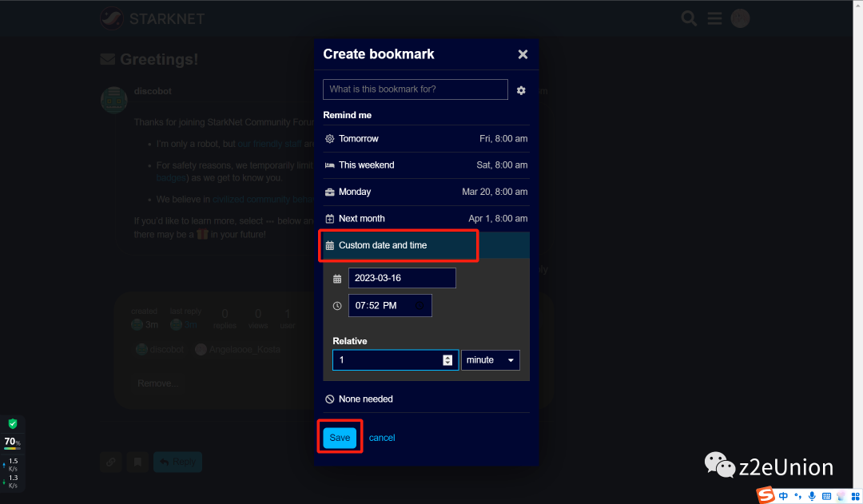
Task: Open the forum search icon
Action: (689, 18)
